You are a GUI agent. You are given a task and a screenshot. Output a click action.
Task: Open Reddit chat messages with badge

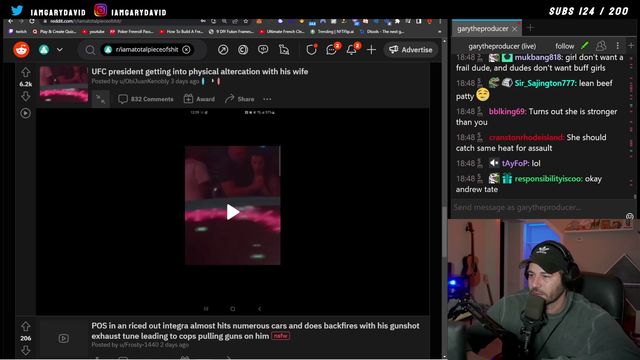point(331,50)
